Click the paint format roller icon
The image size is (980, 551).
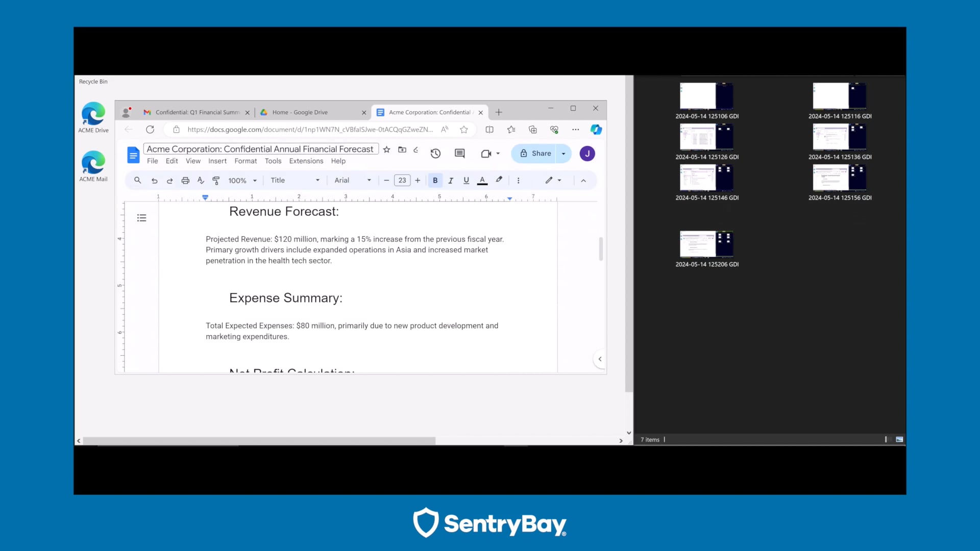coord(216,181)
